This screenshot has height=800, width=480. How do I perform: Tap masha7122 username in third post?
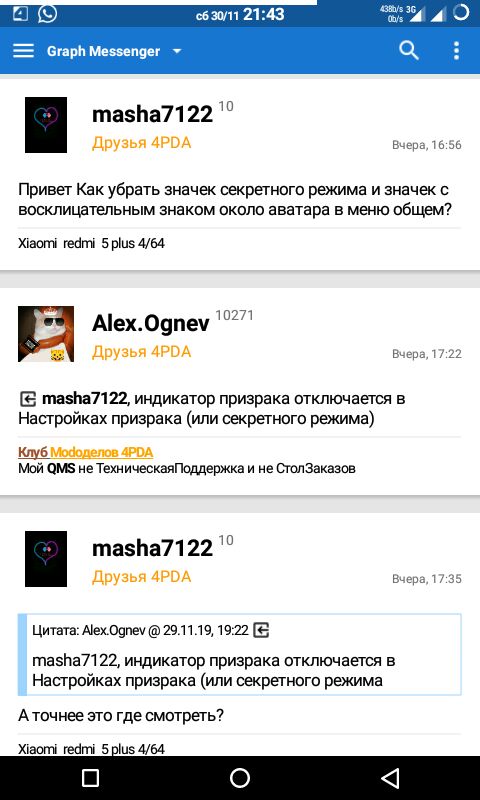(152, 548)
